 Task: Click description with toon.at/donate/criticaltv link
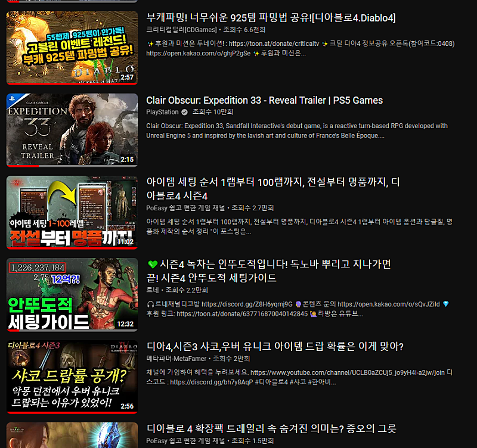(301, 48)
